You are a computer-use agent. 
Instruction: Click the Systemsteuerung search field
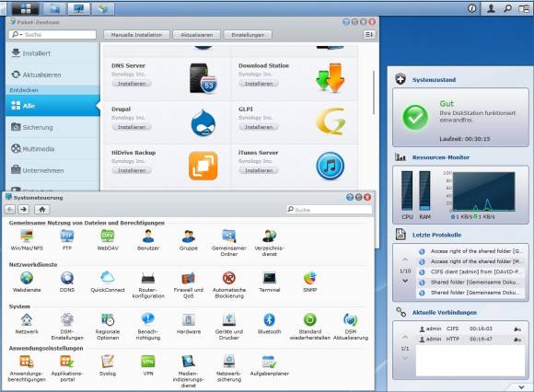click(x=330, y=210)
